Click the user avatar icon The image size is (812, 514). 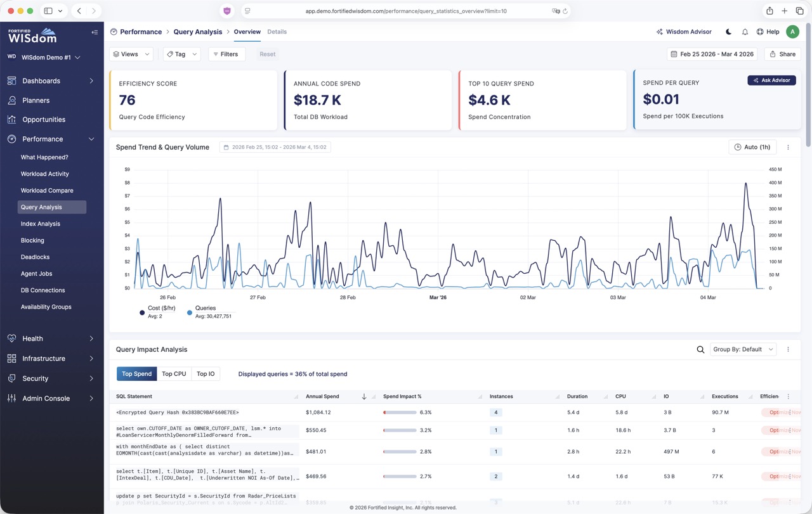pos(792,32)
